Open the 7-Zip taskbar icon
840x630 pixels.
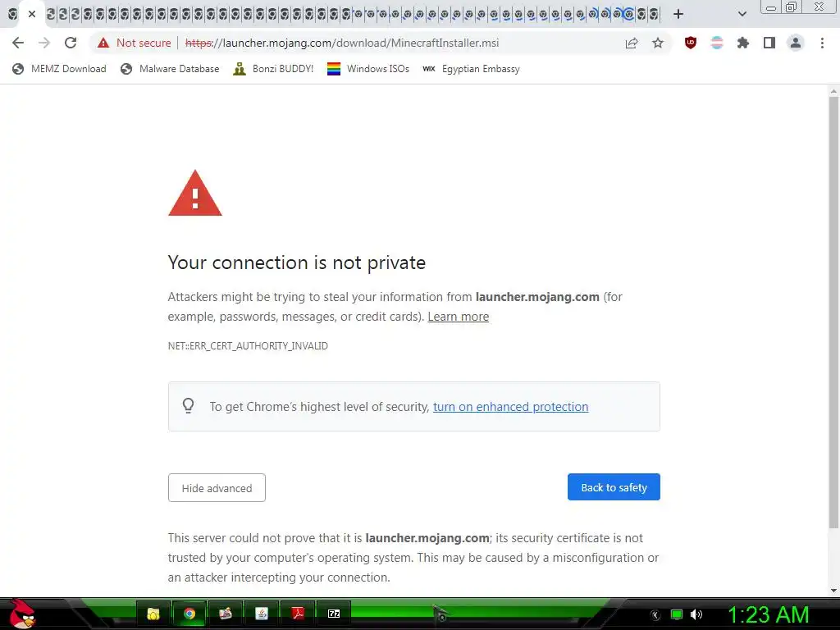click(334, 614)
